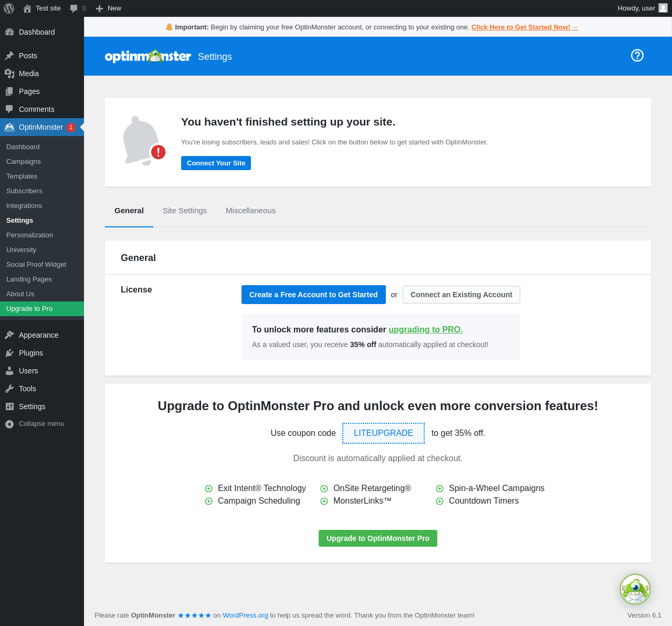Follow the Click Here to Get Started Now link
Viewport: 672px width, 626px height.
tap(524, 27)
